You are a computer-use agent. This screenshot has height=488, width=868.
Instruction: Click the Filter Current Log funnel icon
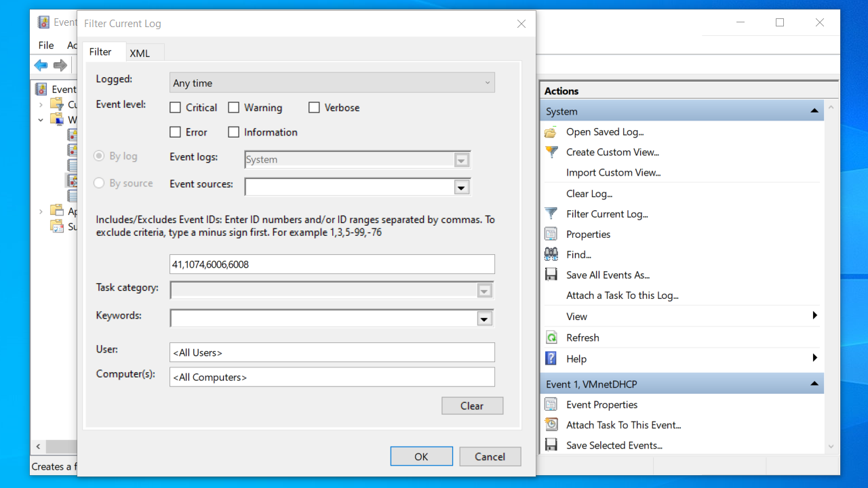(551, 214)
